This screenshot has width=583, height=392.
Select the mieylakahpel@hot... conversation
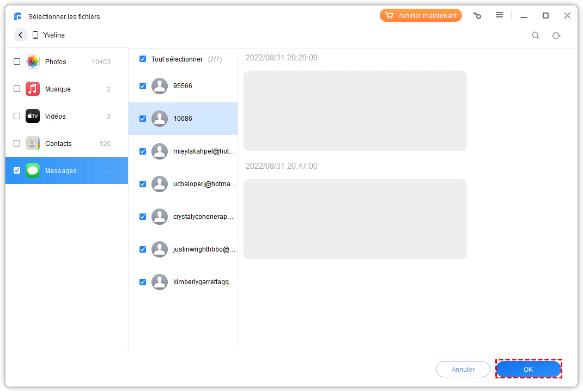[204, 151]
